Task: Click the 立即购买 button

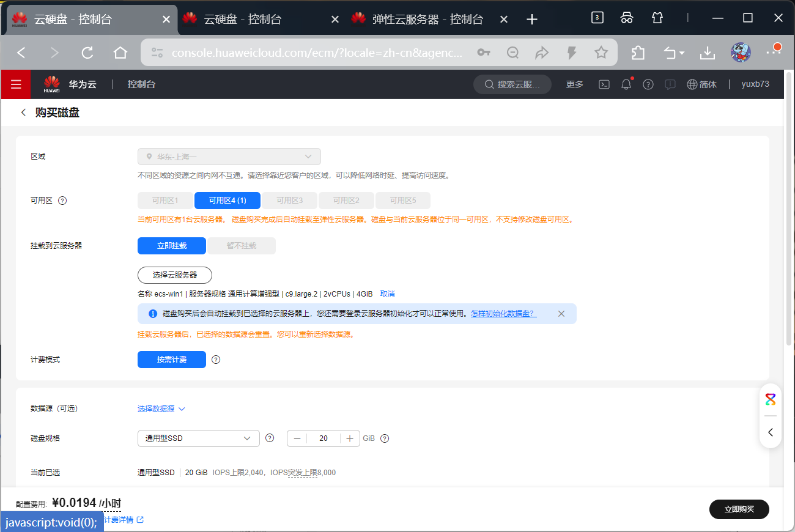Action: click(x=739, y=509)
